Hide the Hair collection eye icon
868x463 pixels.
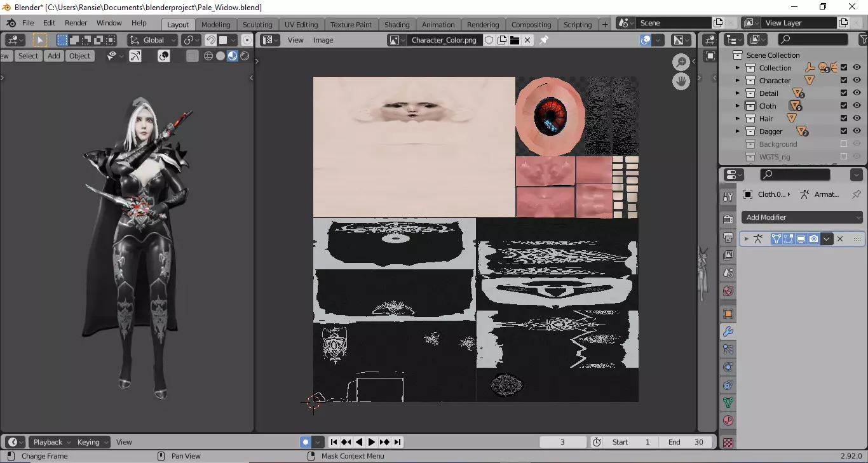[x=857, y=119]
